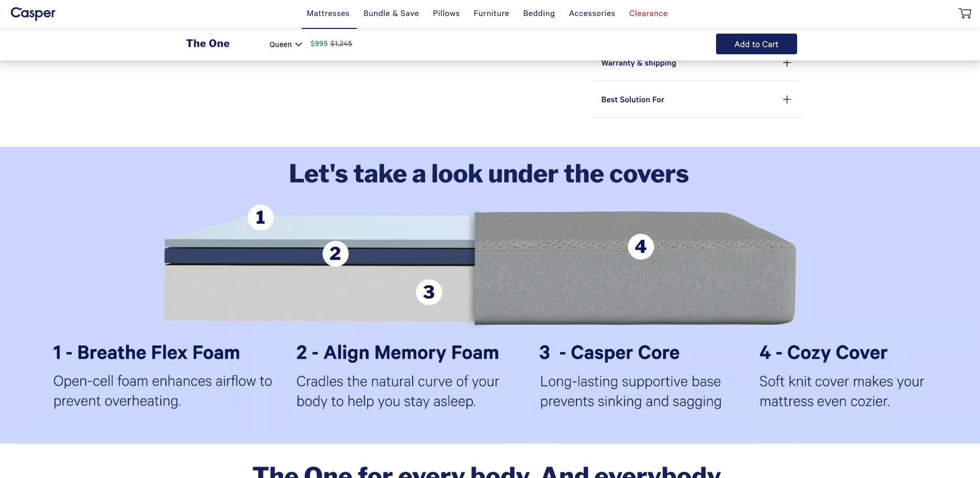Click the number 3 layer marker
This screenshot has width=980, height=478.
[429, 292]
